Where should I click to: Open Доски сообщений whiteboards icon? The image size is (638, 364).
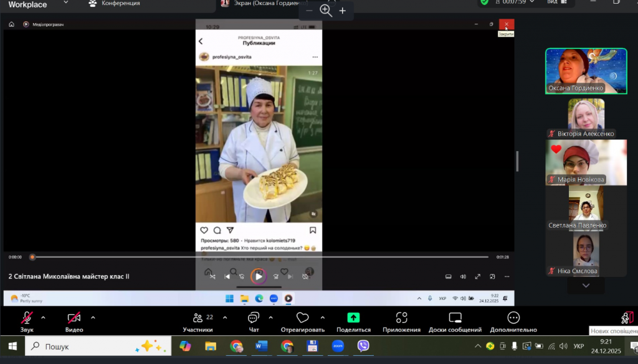pos(455,318)
